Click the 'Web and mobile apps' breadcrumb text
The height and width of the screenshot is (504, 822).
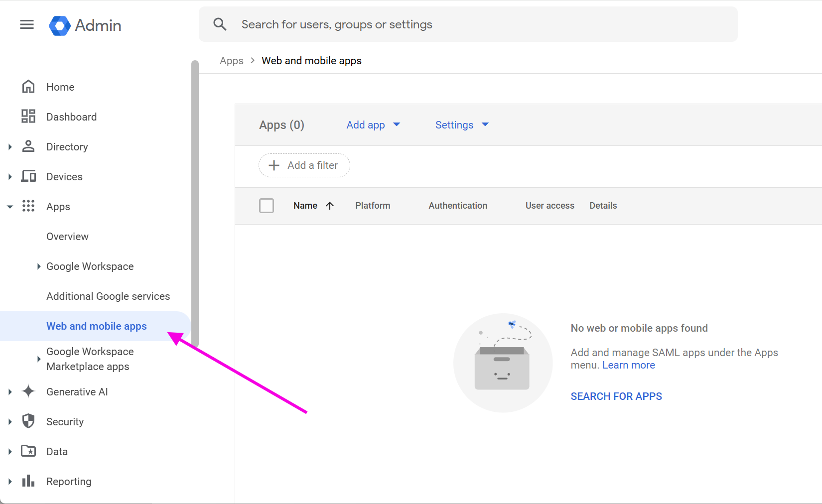[x=312, y=61]
